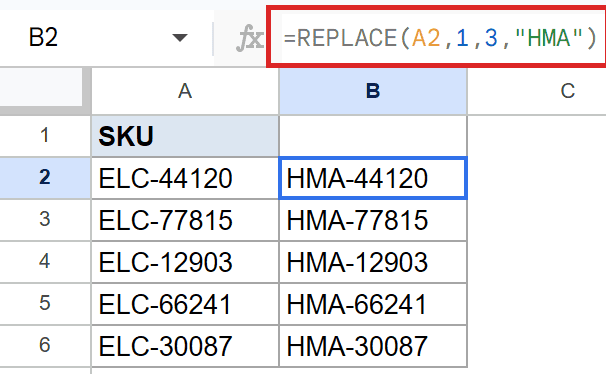Image resolution: width=606 pixels, height=374 pixels.
Task: Select column B header
Action: [373, 91]
